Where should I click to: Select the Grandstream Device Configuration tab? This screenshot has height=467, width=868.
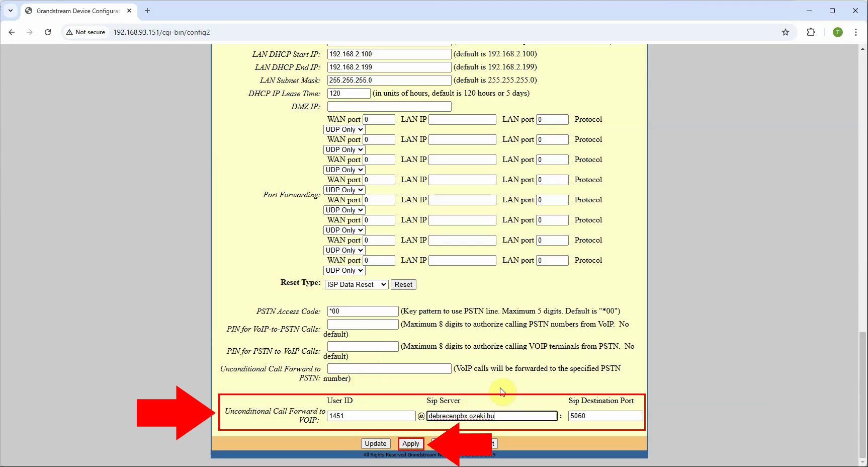tap(78, 11)
